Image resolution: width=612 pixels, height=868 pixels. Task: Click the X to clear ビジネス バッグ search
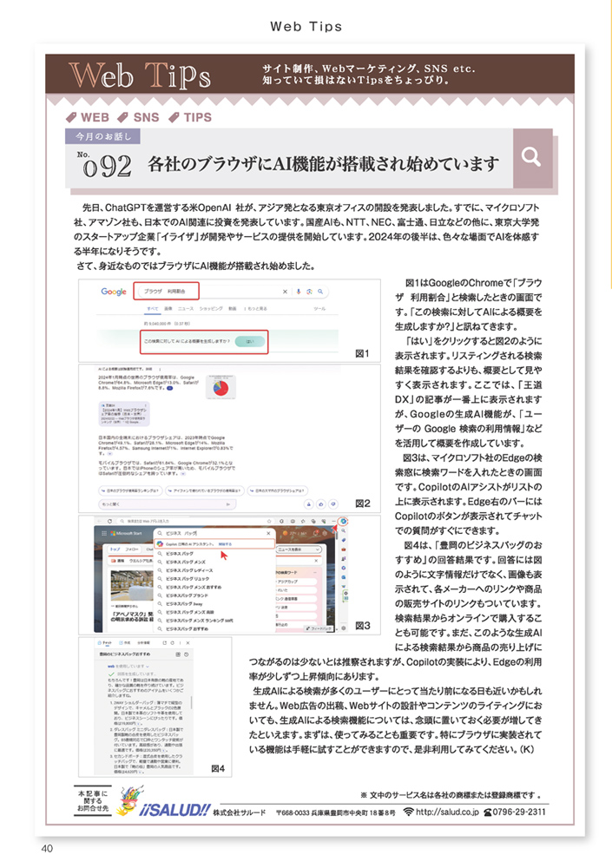click(x=268, y=533)
